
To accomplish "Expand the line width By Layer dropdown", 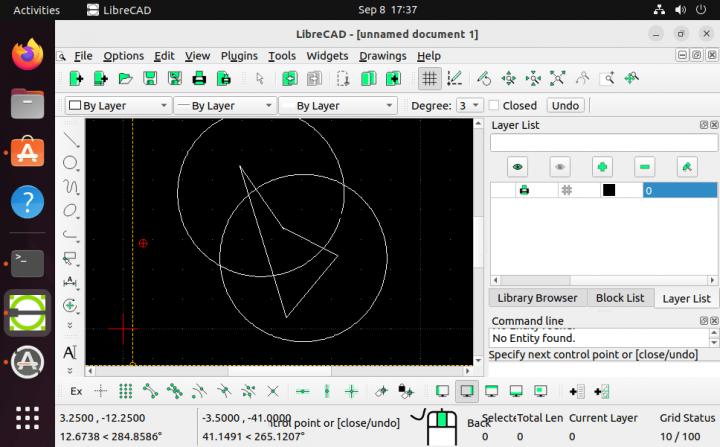I will [x=224, y=105].
